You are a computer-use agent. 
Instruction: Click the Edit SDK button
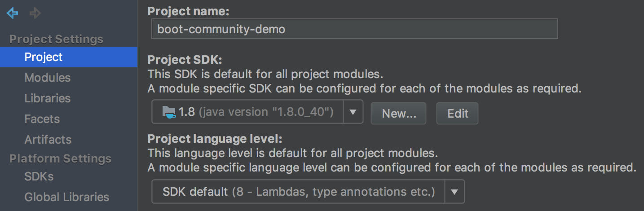457,114
